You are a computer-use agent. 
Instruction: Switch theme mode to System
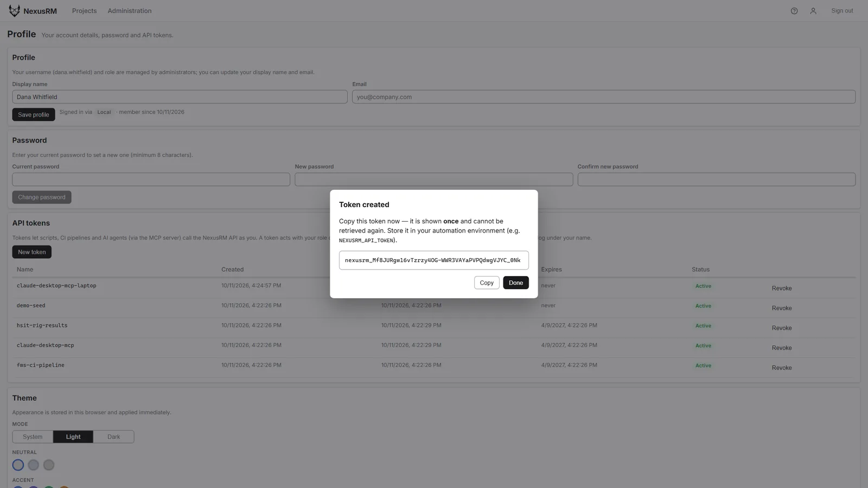coord(33,437)
